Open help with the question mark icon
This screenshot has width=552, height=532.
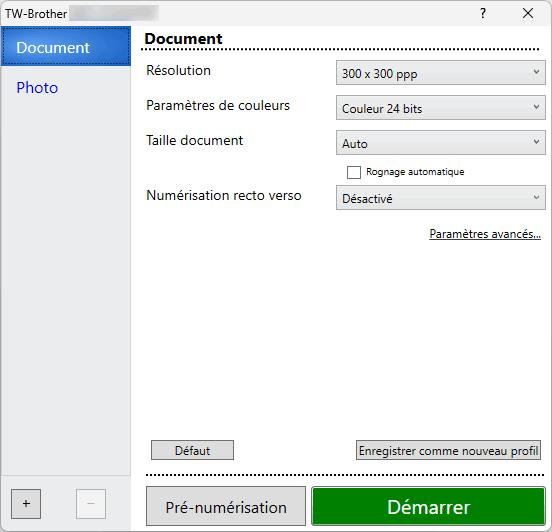pos(483,13)
